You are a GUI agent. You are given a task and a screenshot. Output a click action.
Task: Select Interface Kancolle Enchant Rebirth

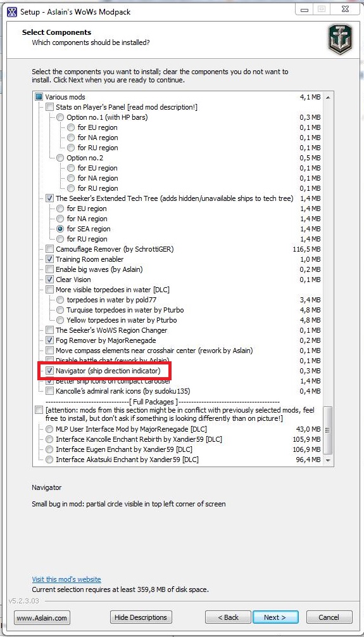49,440
